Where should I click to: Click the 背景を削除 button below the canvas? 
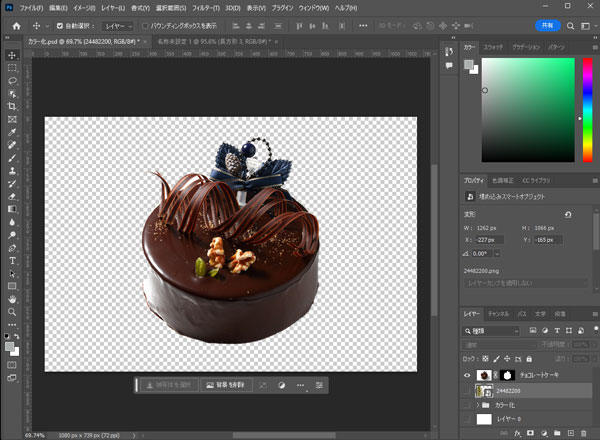click(224, 384)
